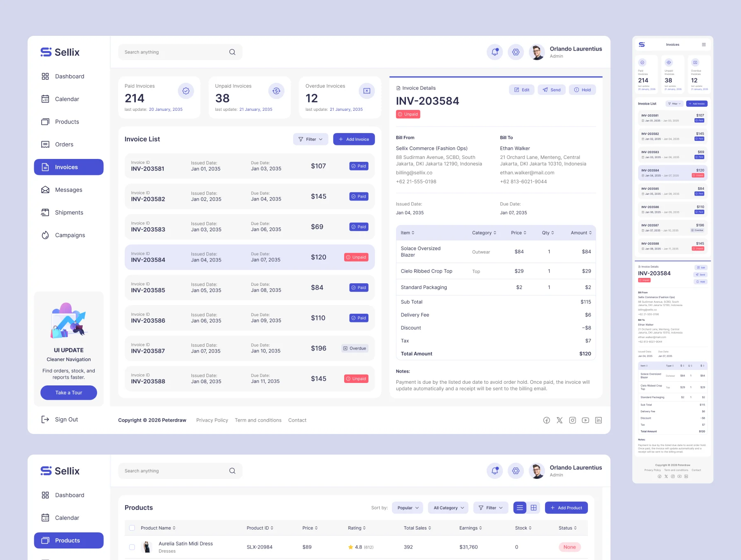The height and width of the screenshot is (560, 741).
Task: Open notifications bell in Invoices window header
Action: coord(495,52)
